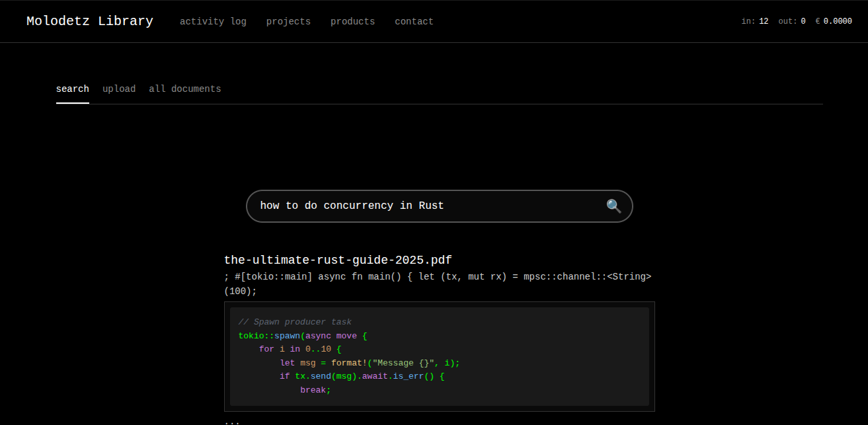Click the 'break;' line in code block

[x=315, y=390]
